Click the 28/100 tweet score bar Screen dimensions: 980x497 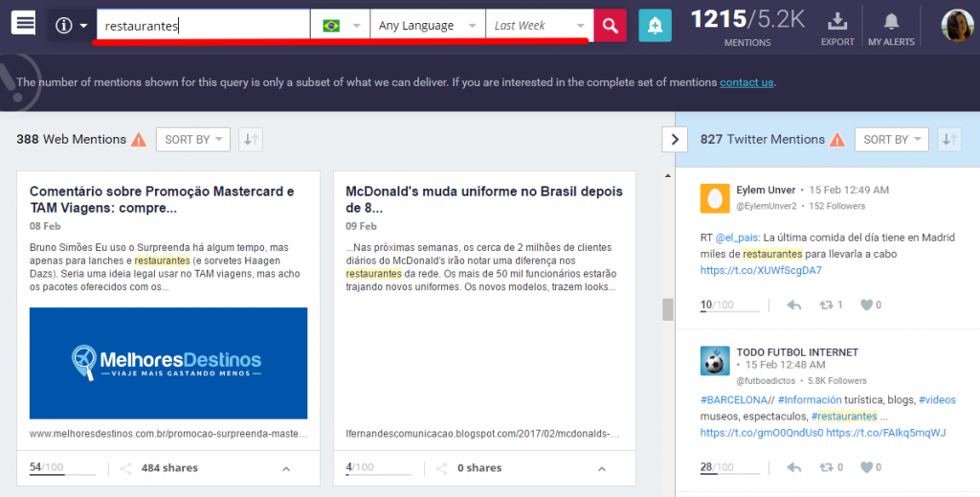(x=730, y=467)
